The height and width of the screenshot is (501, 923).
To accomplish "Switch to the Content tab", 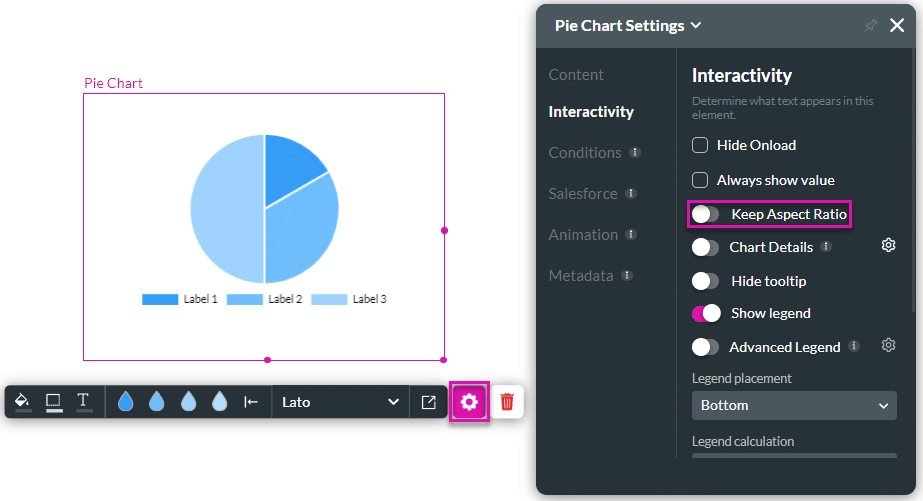I will [x=576, y=75].
